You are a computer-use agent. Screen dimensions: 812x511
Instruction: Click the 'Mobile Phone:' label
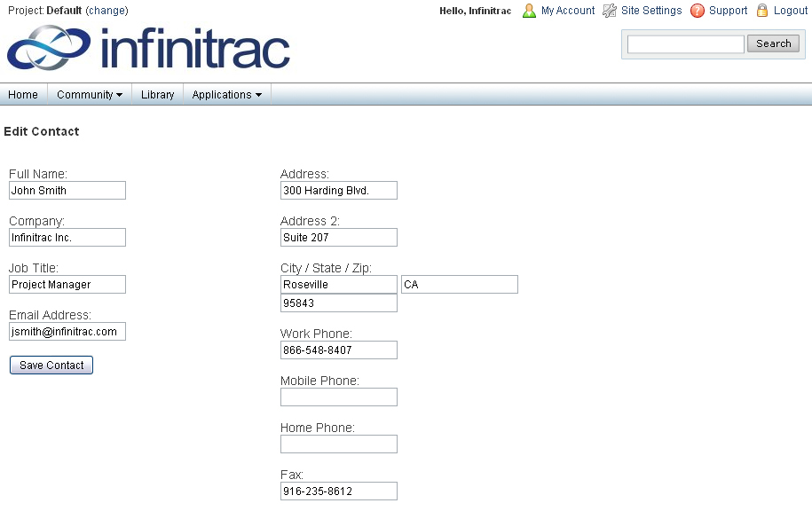[x=319, y=381]
